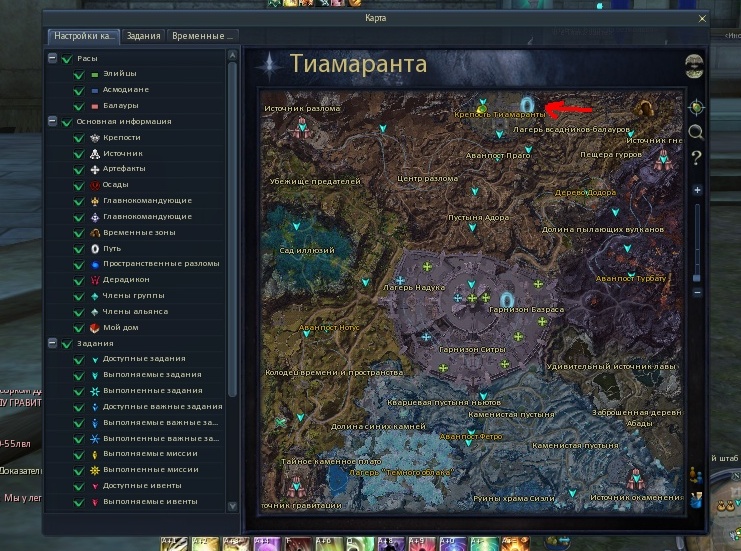Click the temporary zone cave icon top-right
Viewport: 741px width, 551px height.
(643, 109)
